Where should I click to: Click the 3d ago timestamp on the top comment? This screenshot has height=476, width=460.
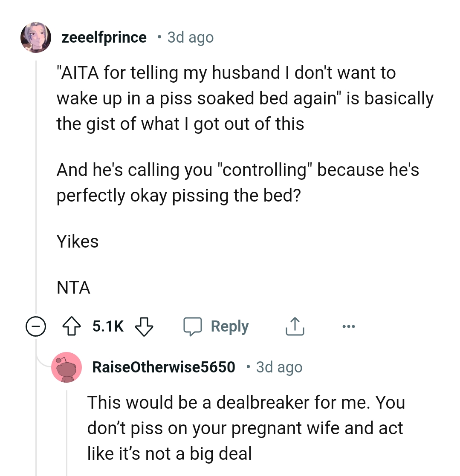[190, 38]
